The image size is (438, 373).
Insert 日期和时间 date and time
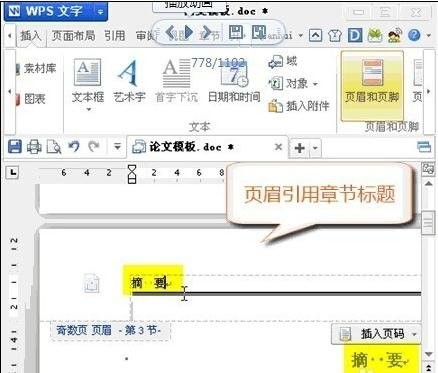[x=234, y=81]
